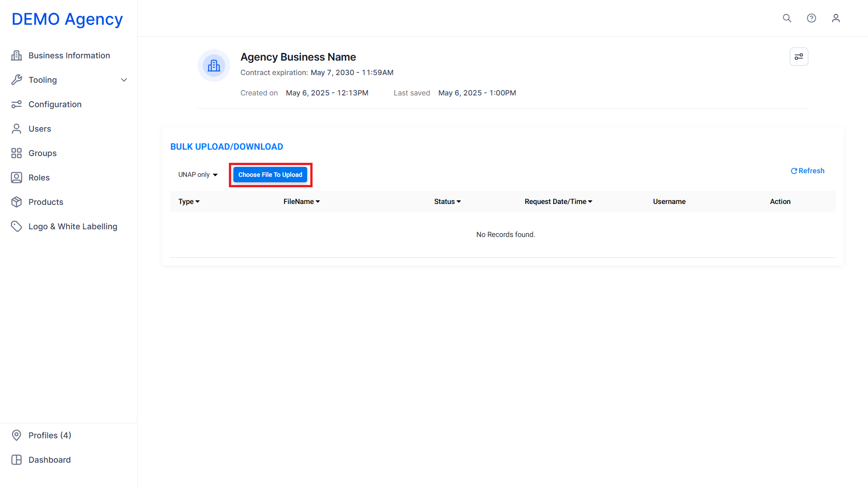This screenshot has height=488, width=868.
Task: Click the agency building avatar icon
Action: (x=214, y=66)
